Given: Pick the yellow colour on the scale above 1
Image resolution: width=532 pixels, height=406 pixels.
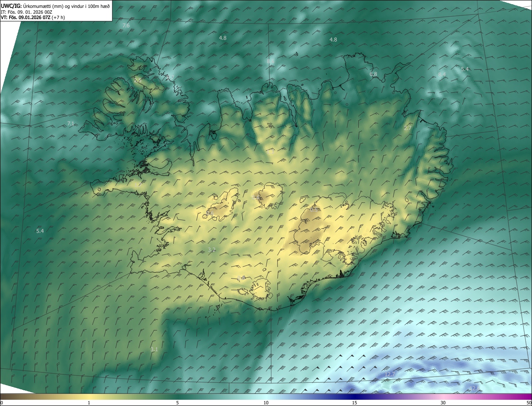Looking at the screenshot, I should [89, 396].
